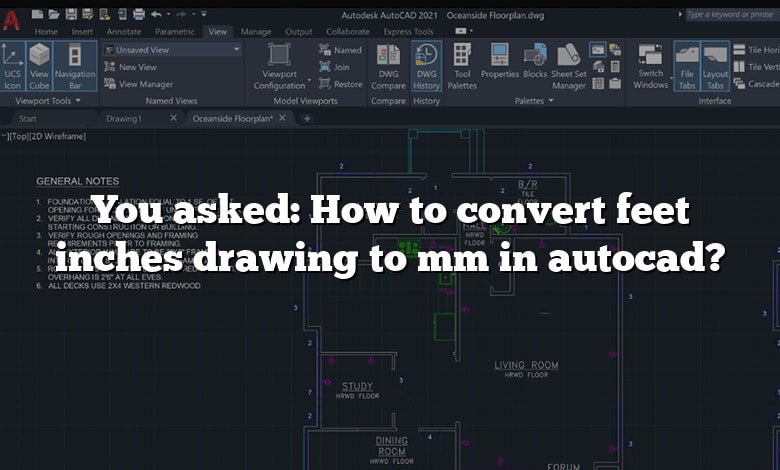
Task: Expand the Palettes panel
Action: point(534,100)
